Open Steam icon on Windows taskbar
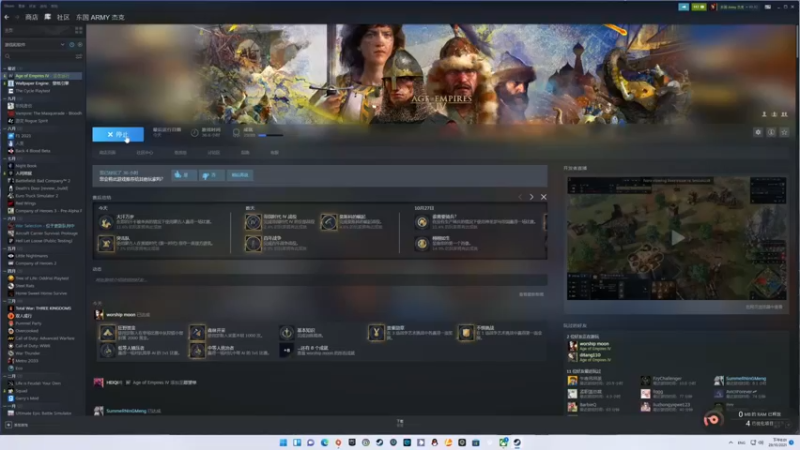800x450 pixels. tap(517, 442)
